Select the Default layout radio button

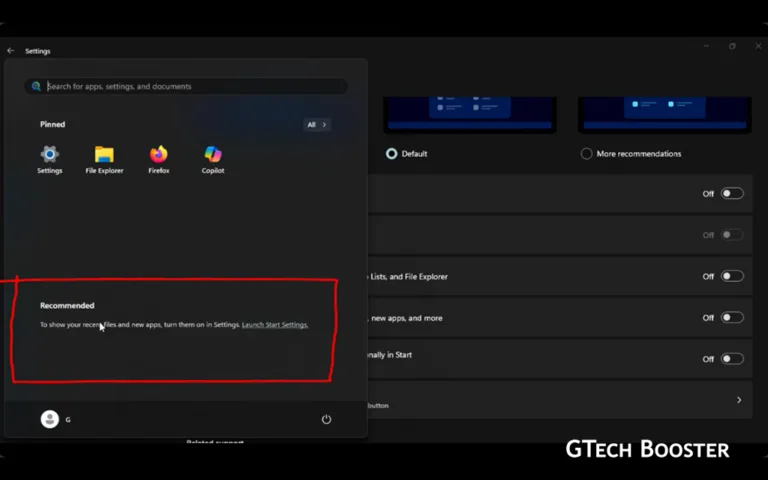point(391,154)
